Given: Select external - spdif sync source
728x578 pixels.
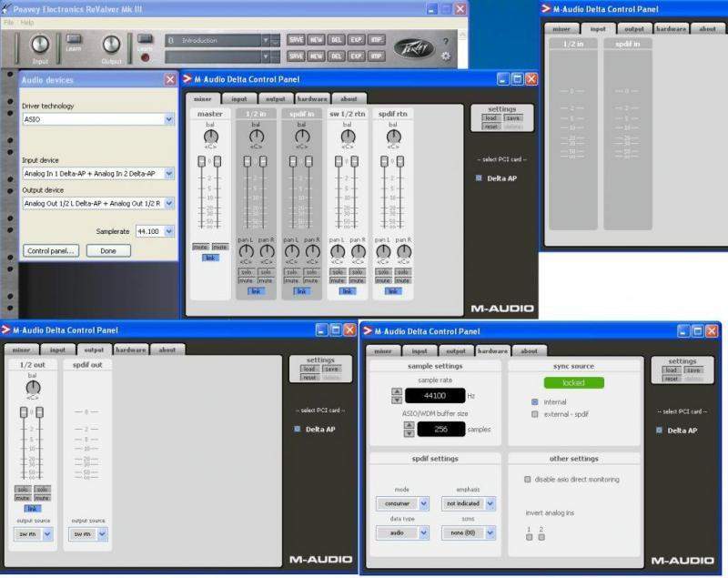Looking at the screenshot, I should pyautogui.click(x=534, y=413).
